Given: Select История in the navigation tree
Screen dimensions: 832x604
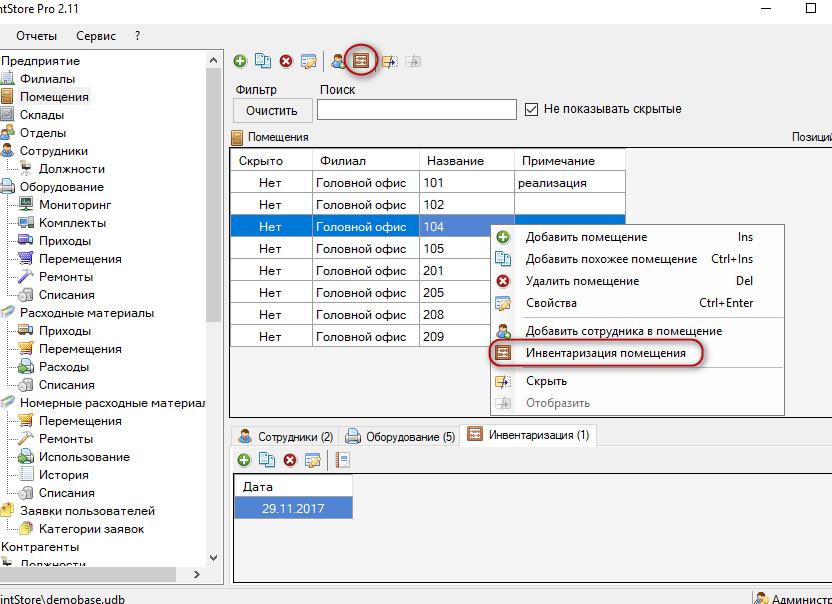Looking at the screenshot, I should pyautogui.click(x=64, y=475).
